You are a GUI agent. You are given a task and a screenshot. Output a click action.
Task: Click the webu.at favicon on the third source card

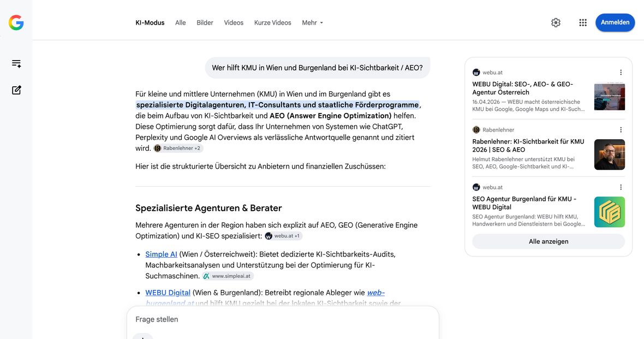coord(476,187)
